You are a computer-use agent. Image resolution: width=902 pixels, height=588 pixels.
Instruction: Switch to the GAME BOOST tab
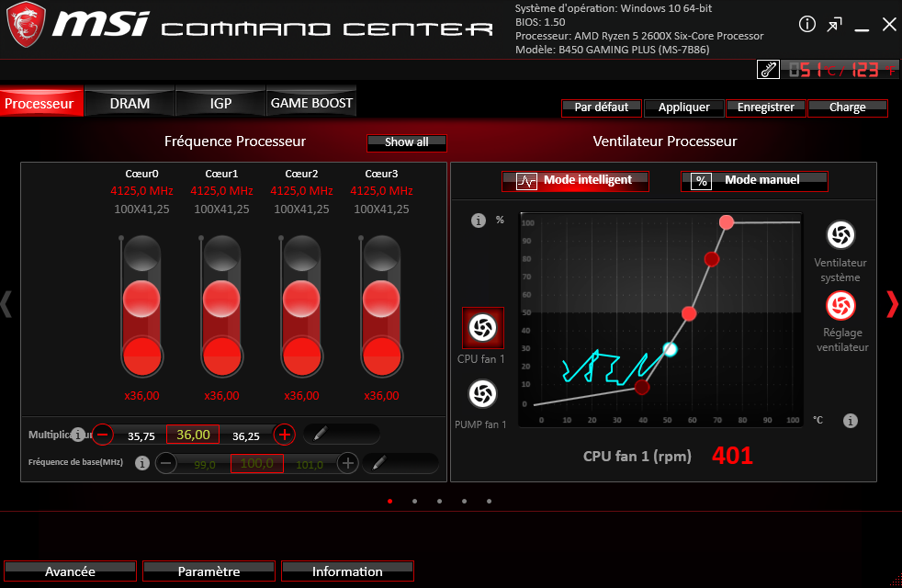pyautogui.click(x=311, y=102)
